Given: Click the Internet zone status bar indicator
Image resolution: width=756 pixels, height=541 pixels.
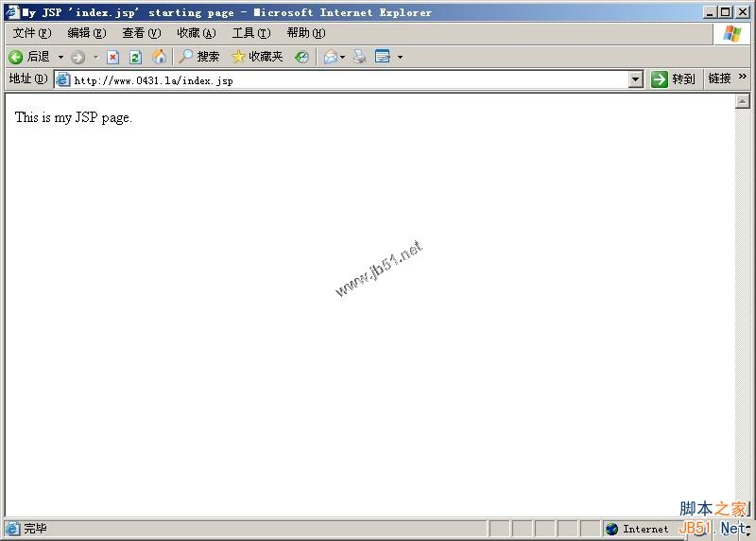Looking at the screenshot, I should point(638,529).
